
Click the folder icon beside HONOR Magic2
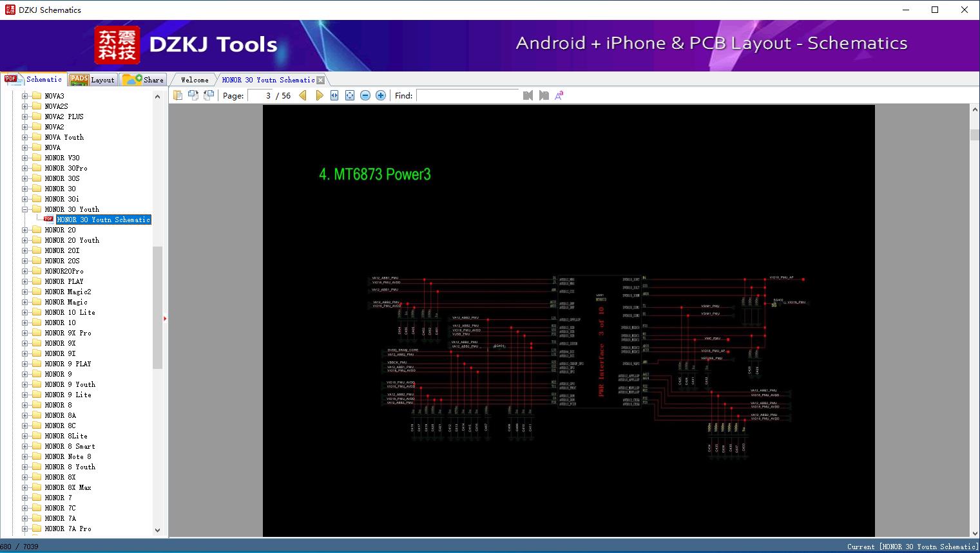(x=37, y=292)
